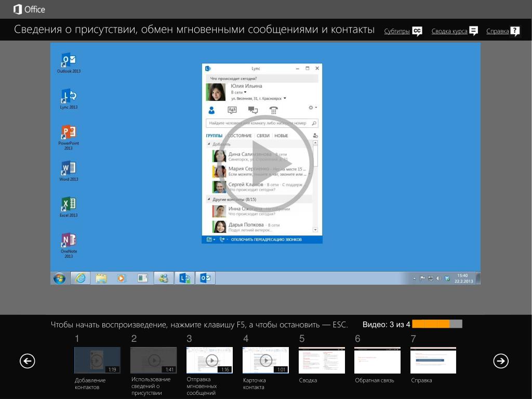Open Excel 2013 desktop shortcut

pyautogui.click(x=69, y=207)
